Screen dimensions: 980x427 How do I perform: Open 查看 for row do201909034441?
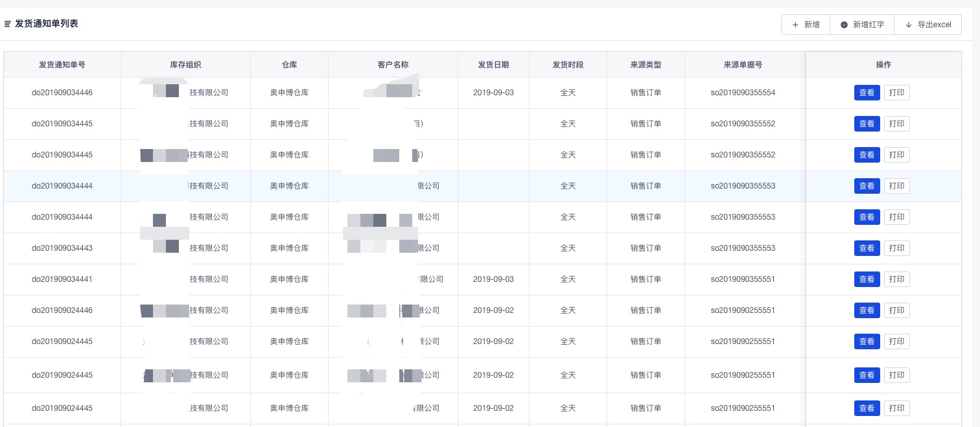[867, 279]
